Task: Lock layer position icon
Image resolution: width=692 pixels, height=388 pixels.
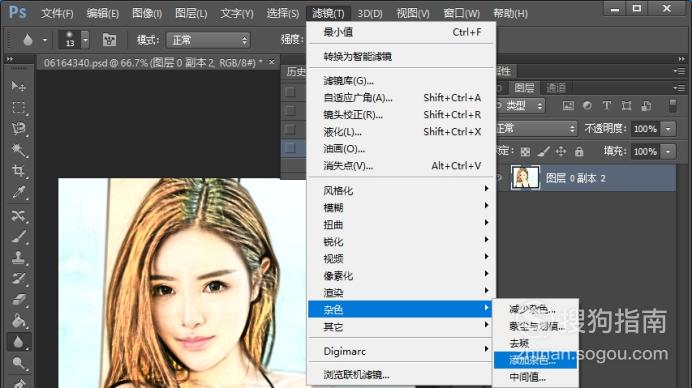Action: [561, 152]
